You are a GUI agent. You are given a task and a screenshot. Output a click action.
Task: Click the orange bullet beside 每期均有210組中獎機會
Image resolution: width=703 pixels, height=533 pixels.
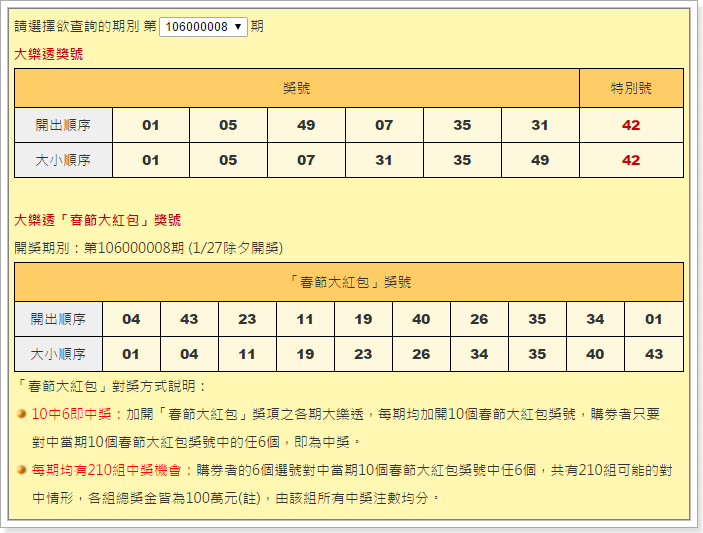tap(22, 470)
